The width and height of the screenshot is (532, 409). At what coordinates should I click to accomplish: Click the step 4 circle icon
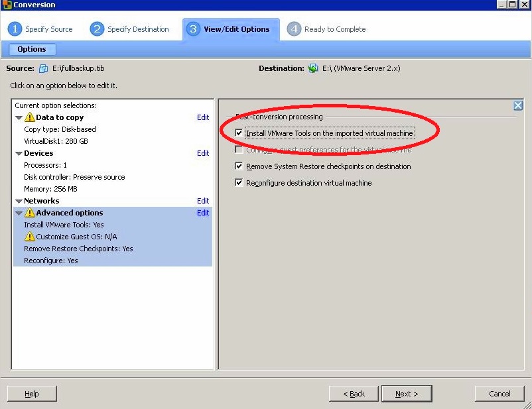(x=294, y=29)
